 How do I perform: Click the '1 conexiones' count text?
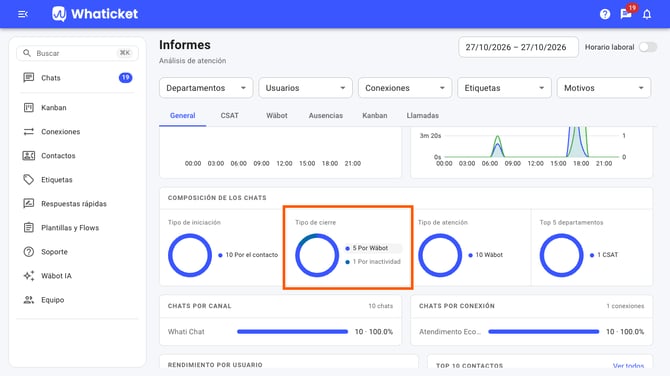(x=625, y=306)
